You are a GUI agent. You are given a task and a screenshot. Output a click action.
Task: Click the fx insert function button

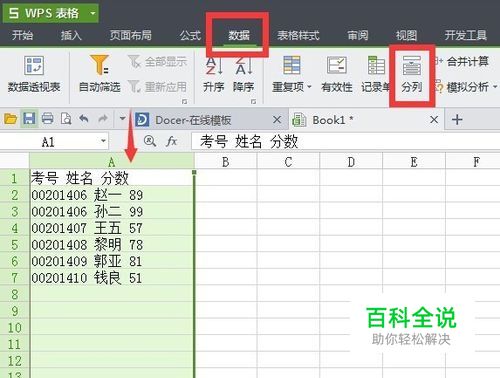pos(171,141)
